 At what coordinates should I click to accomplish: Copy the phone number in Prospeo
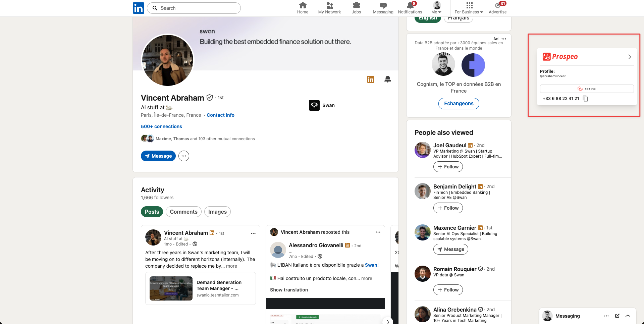[x=585, y=99]
